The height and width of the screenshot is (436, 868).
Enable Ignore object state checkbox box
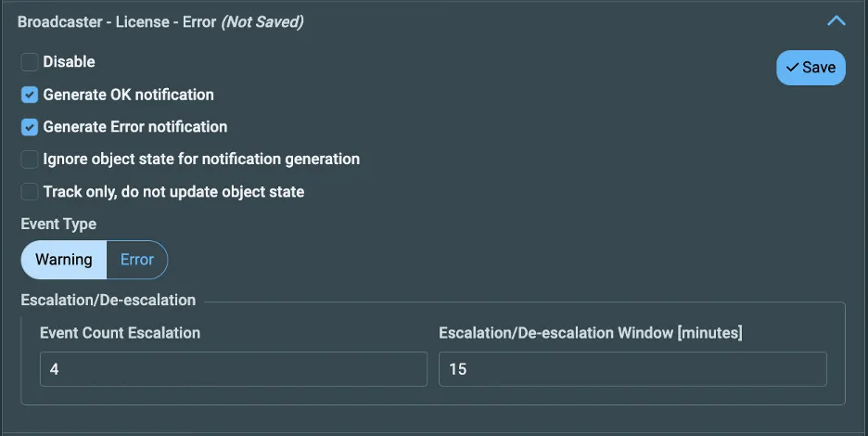[x=30, y=160]
